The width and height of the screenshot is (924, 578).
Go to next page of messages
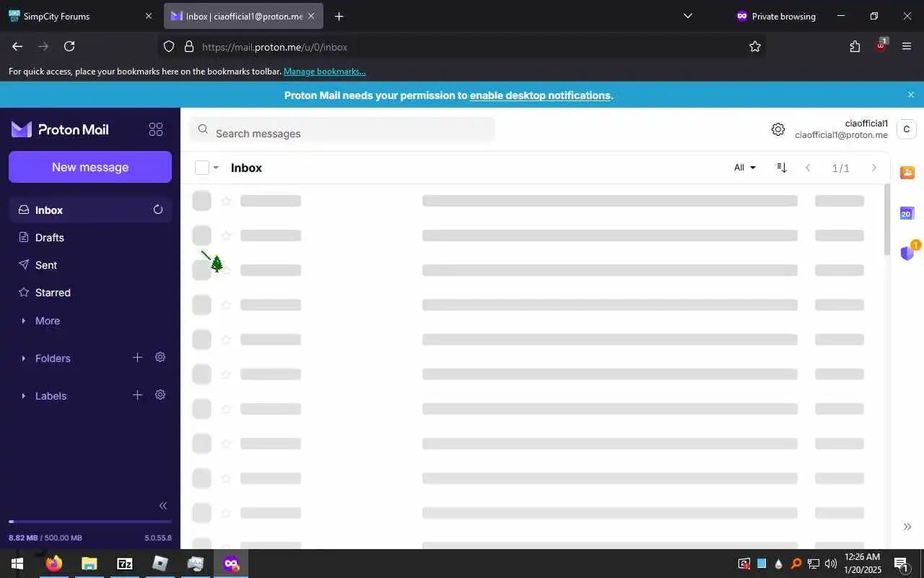tap(874, 168)
